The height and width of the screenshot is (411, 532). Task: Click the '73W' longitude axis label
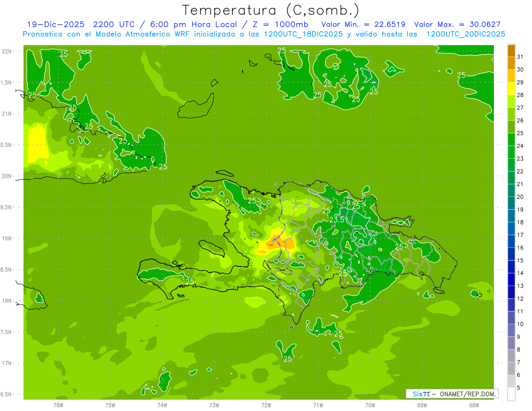pos(214,405)
